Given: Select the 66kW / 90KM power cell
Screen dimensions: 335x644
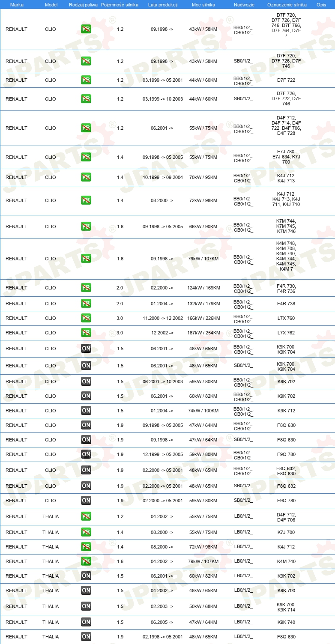Looking at the screenshot, I should tap(203, 227).
